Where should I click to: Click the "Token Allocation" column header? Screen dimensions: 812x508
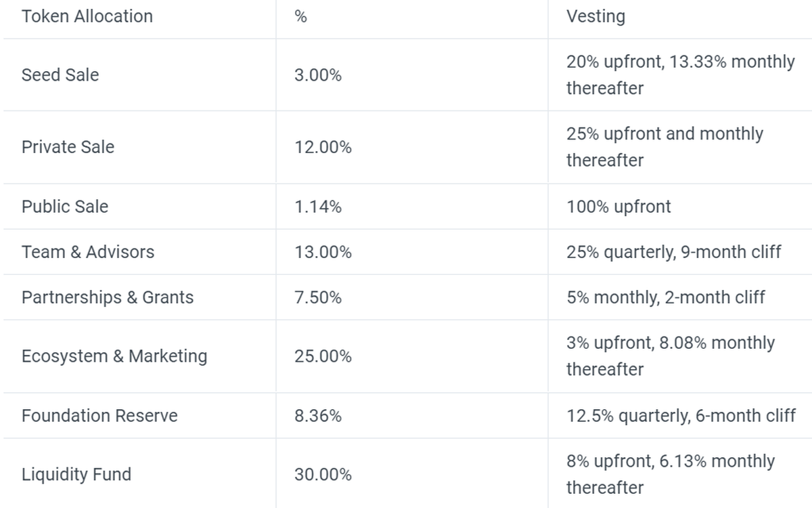(x=87, y=16)
